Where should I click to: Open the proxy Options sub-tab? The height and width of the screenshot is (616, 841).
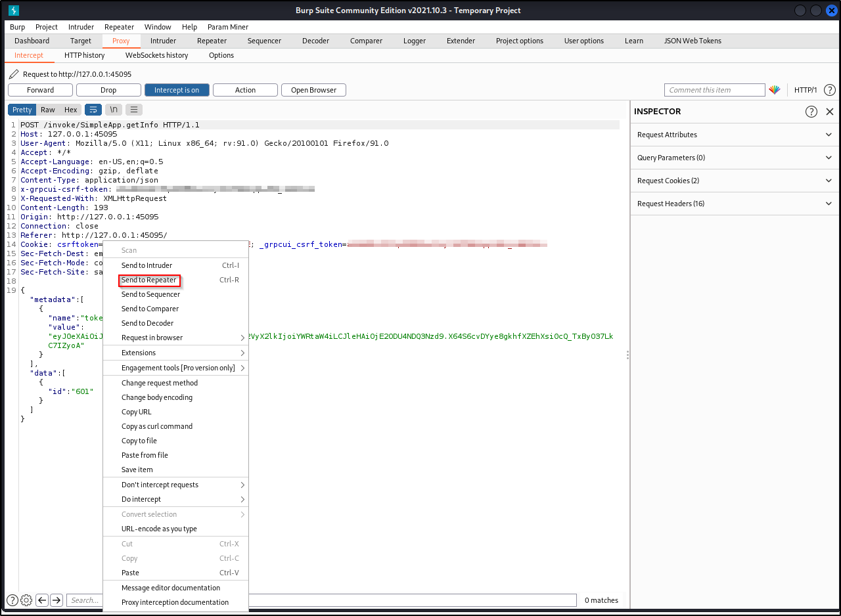(221, 55)
